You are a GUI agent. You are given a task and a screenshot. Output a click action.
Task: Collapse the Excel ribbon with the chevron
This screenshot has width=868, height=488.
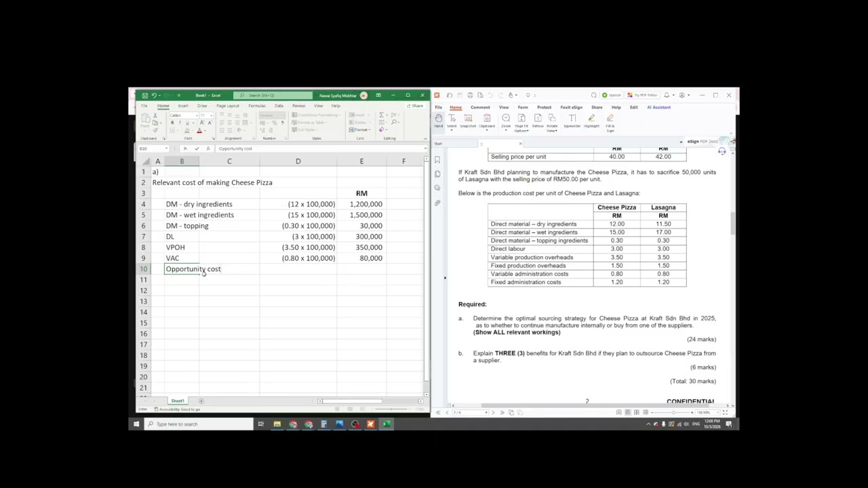(425, 139)
